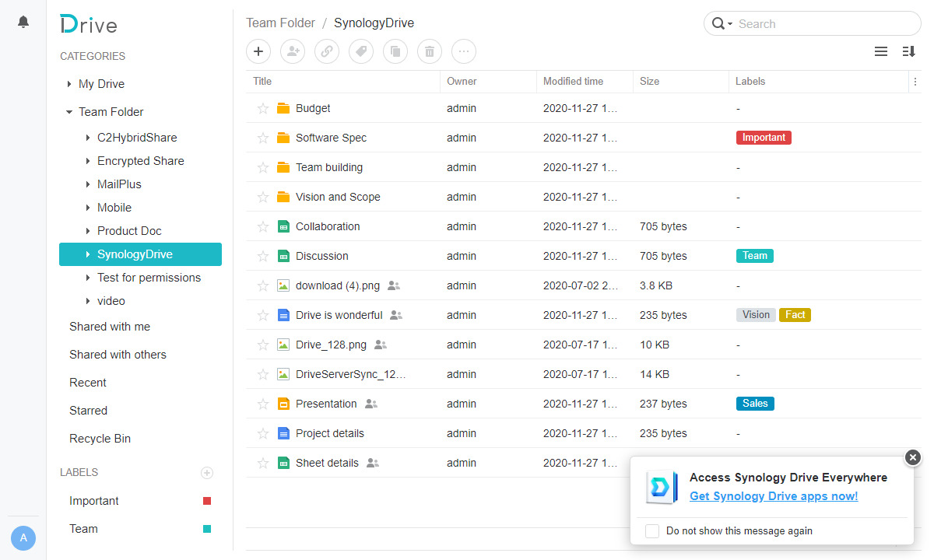Go to Shared with me
This screenshot has width=934, height=560.
[110, 327]
